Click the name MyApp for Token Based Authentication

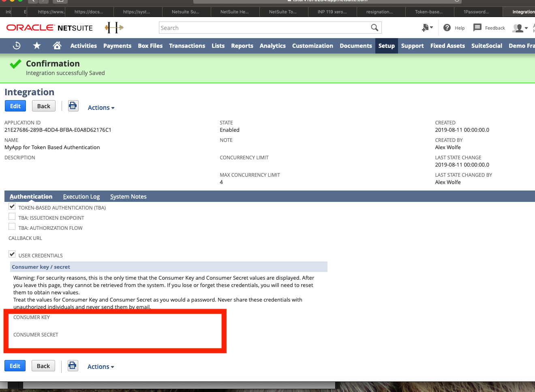pos(52,148)
